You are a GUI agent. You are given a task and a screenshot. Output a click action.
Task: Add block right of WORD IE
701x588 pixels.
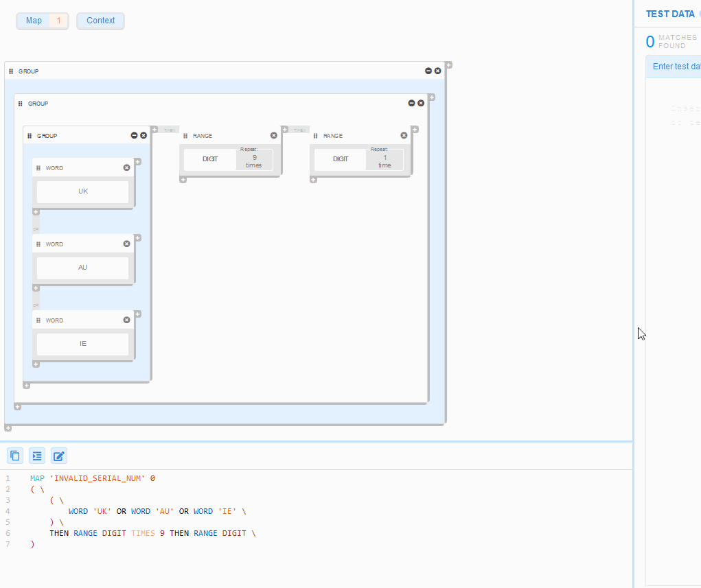coord(138,314)
